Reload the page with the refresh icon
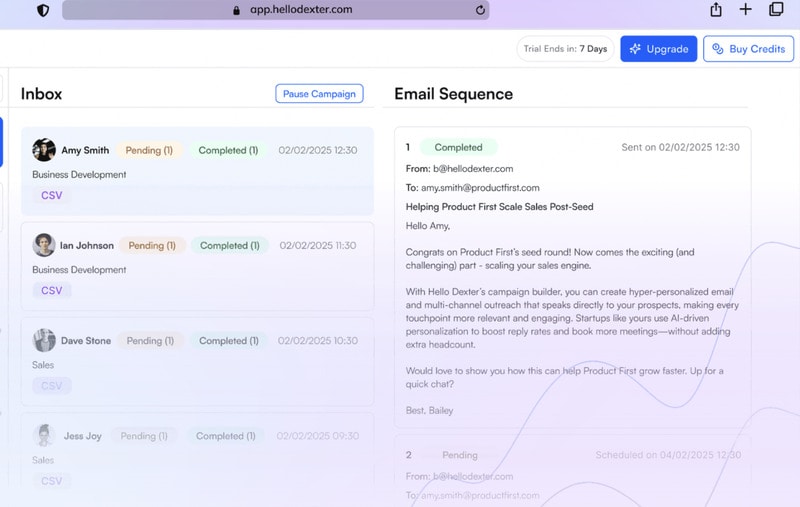This screenshot has height=507, width=800. tap(481, 10)
